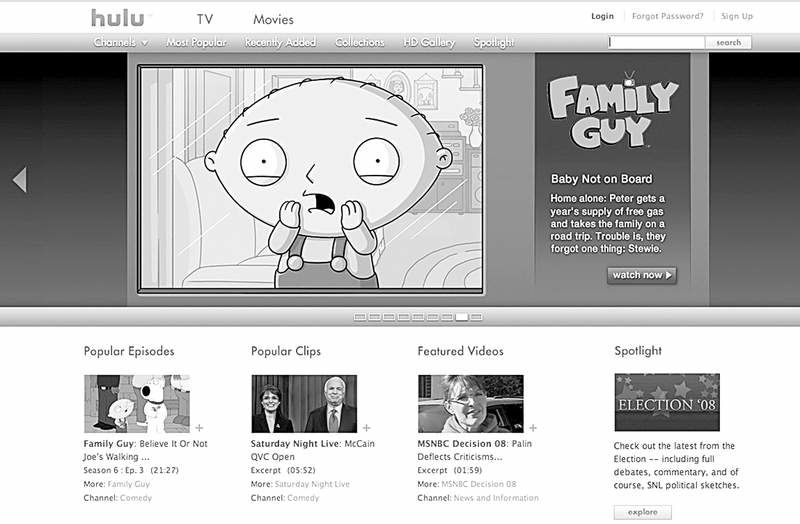Expand the Channels dropdown menu
800x524 pixels.
point(121,42)
